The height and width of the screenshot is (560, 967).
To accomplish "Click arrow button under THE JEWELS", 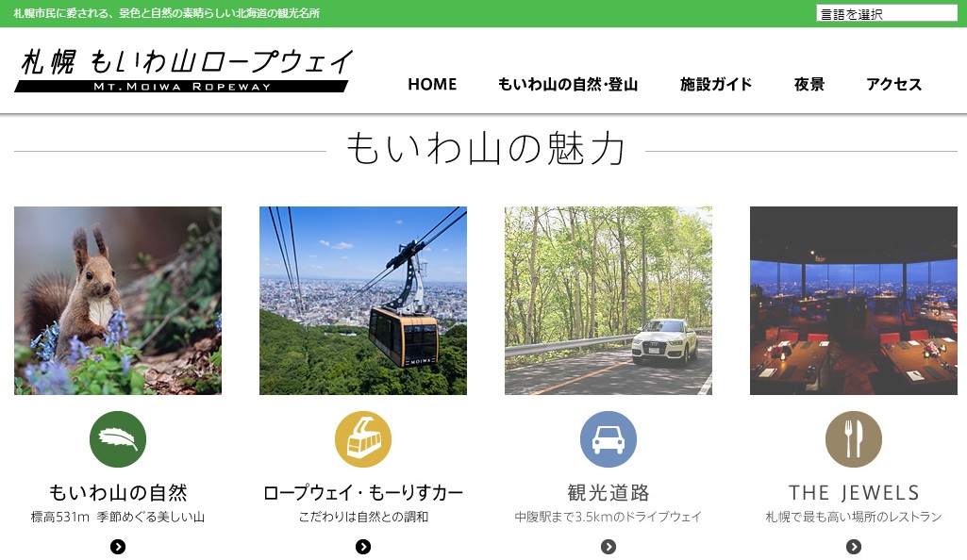I will coord(854,547).
